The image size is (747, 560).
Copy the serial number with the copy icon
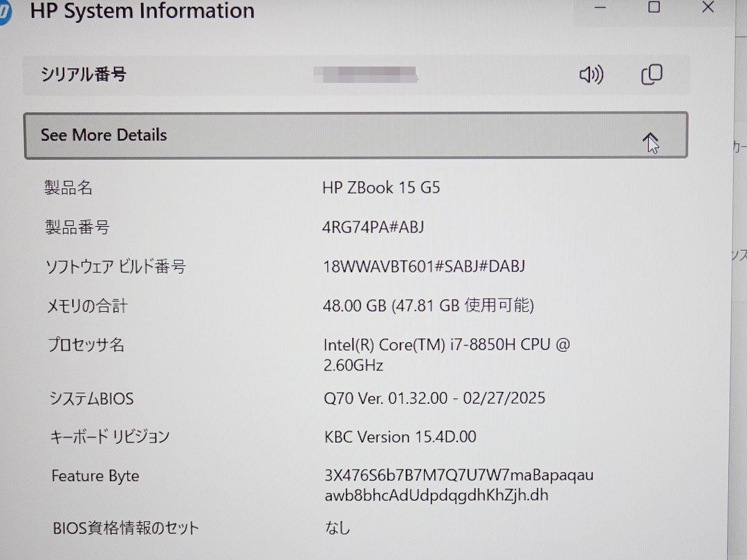(x=652, y=74)
